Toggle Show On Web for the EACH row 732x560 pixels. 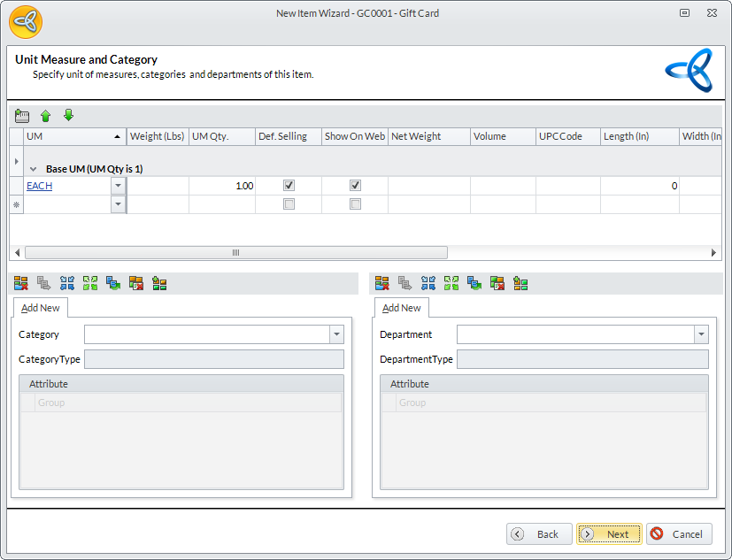355,186
